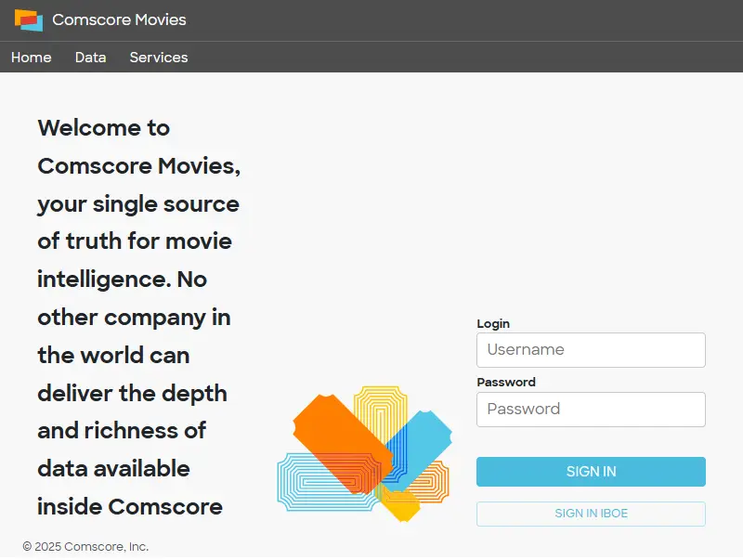Image resolution: width=743 pixels, height=560 pixels.
Task: Open the Services menu
Action: tap(159, 58)
